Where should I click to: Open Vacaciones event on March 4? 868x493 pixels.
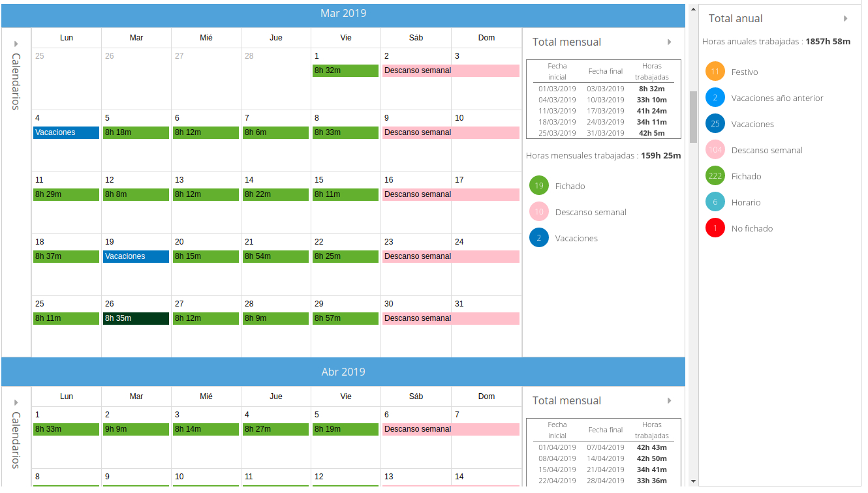[x=67, y=132]
